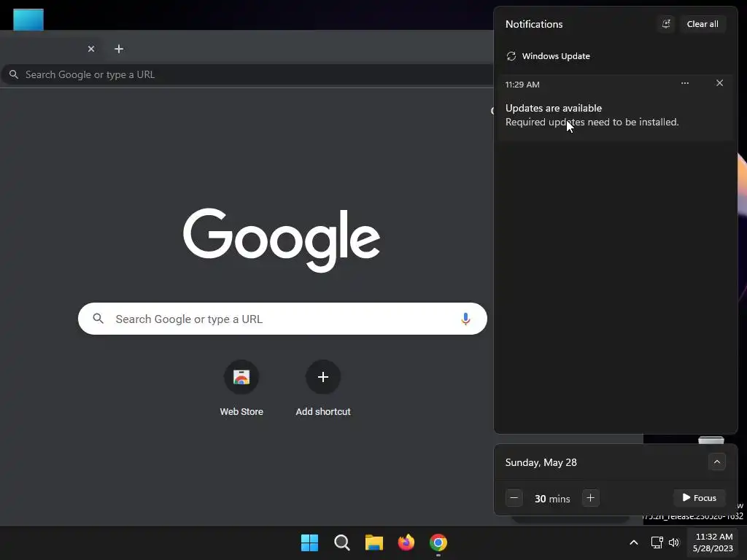This screenshot has width=747, height=560.
Task: Click the Chrome address bar
Action: [x=248, y=75]
